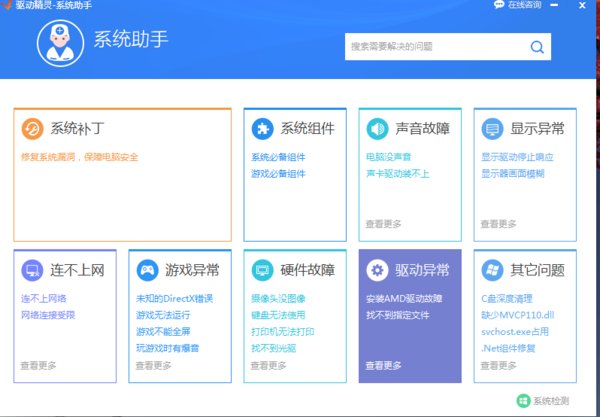Viewport: 600px width, 417px height.
Task: Open 游戏不能全屏 link
Action: pos(163,332)
